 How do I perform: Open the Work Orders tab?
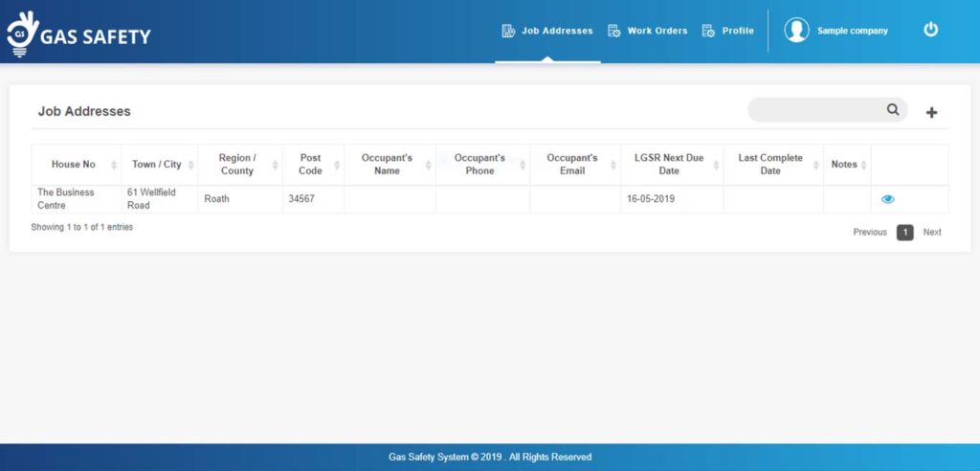click(x=657, y=31)
